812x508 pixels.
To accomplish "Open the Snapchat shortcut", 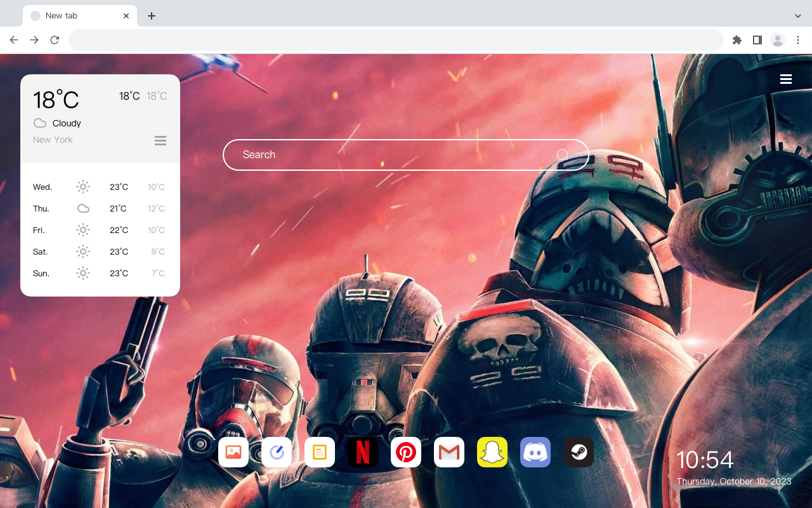I will [x=492, y=452].
